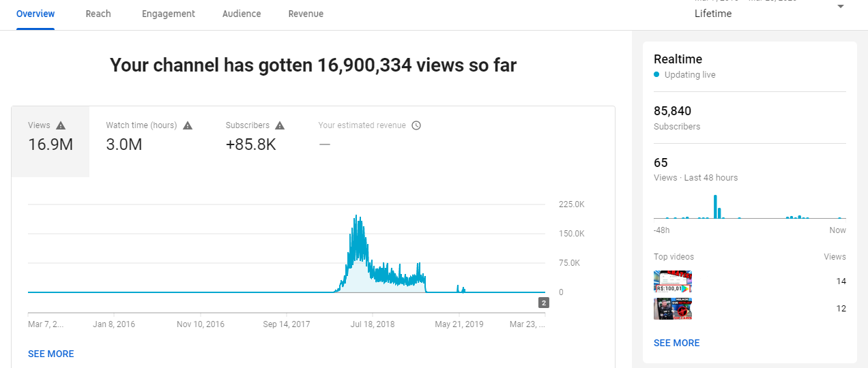Click the Updating live status text
This screenshot has height=368, width=868.
(x=690, y=75)
